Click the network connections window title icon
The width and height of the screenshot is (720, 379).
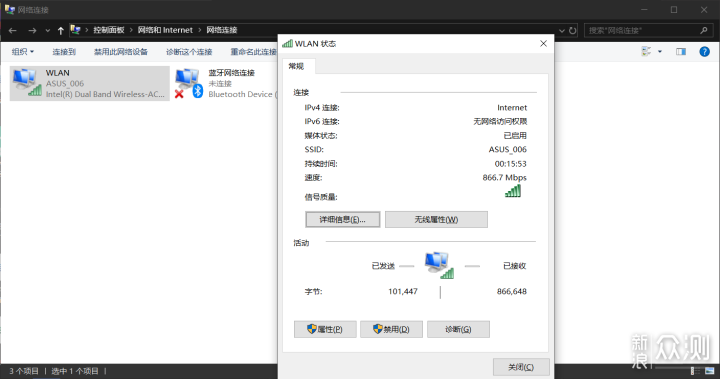click(10, 10)
